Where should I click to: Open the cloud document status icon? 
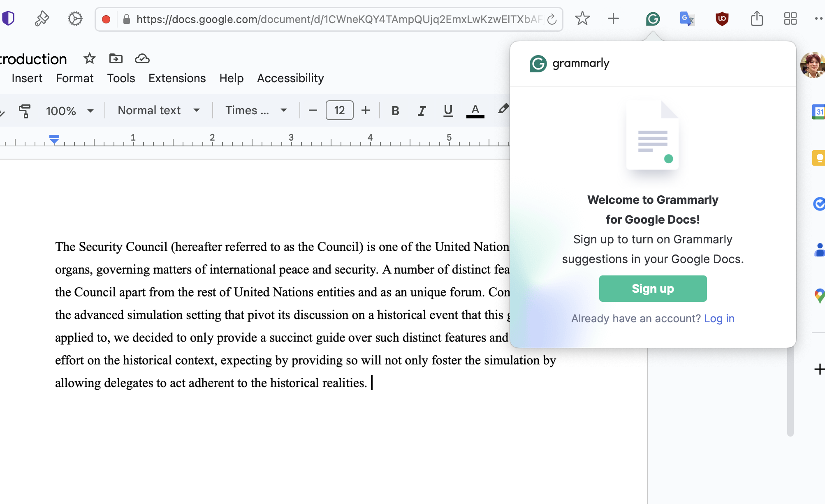[x=142, y=59]
